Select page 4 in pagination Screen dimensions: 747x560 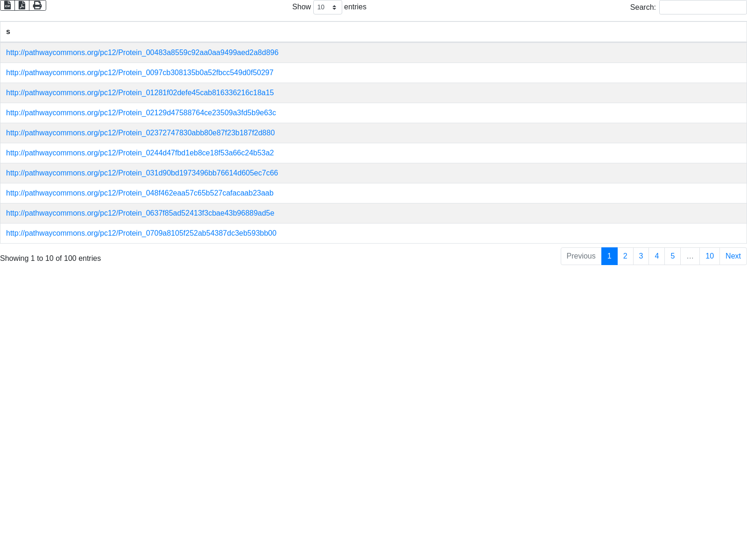(x=656, y=256)
